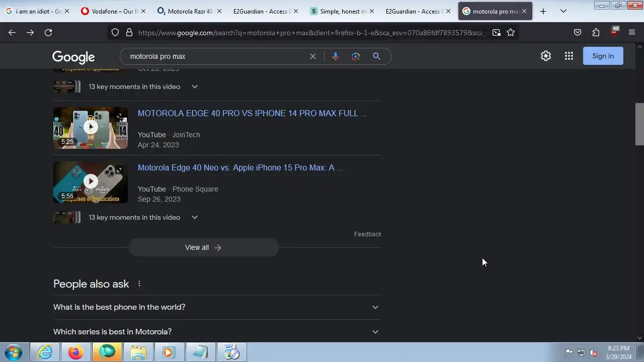Screen dimensions: 644x362
Task: Click the volume muted tray icon
Action: coord(593,352)
